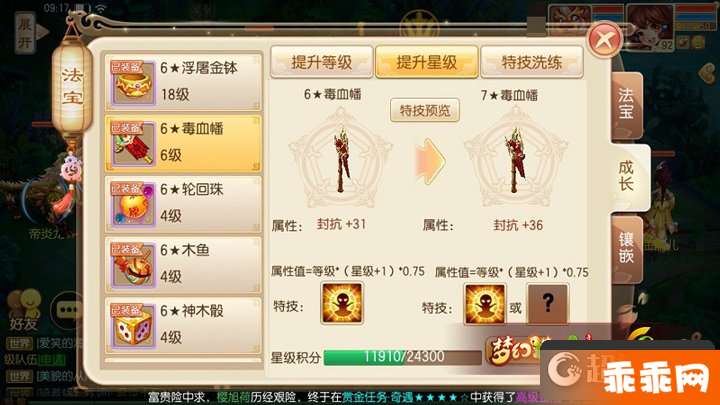
Task: Tap the 7★毒血幡 preview image
Action: [516, 159]
